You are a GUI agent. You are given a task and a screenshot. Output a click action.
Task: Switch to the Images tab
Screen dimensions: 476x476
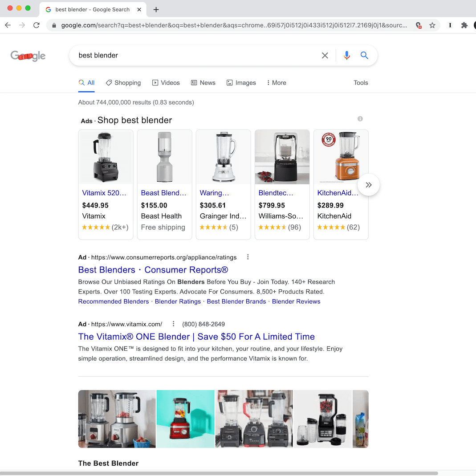tap(241, 83)
